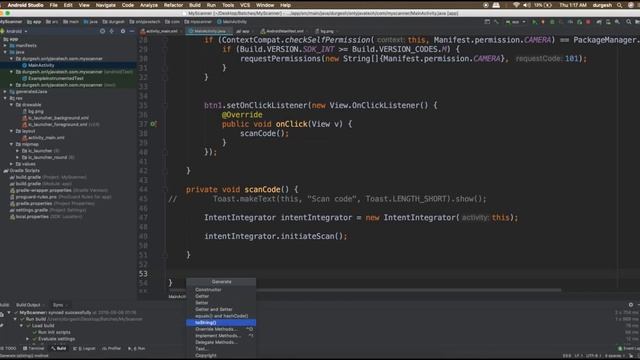This screenshot has width=640, height=360.
Task: Open the Logcat tool window tab
Action: pyautogui.click(x=84, y=349)
